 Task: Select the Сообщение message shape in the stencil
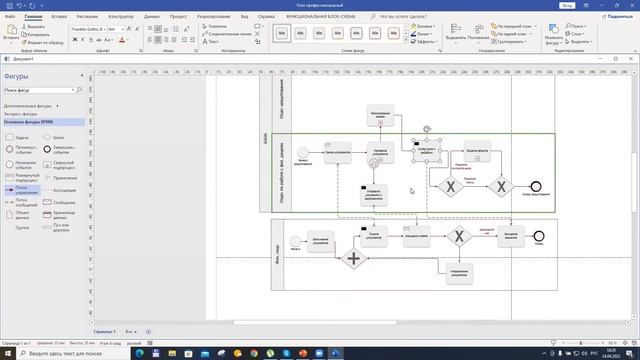click(x=60, y=202)
